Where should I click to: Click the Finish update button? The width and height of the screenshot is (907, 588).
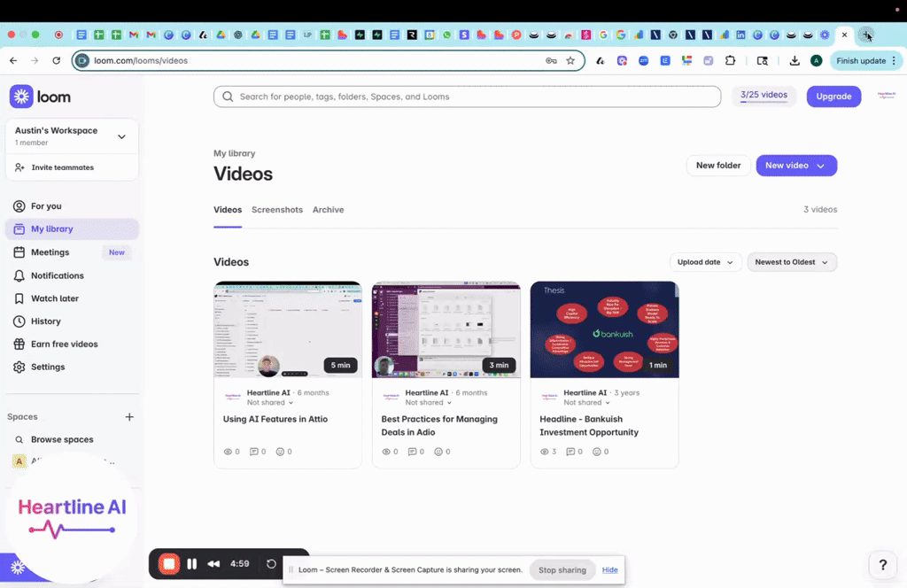[865, 61]
